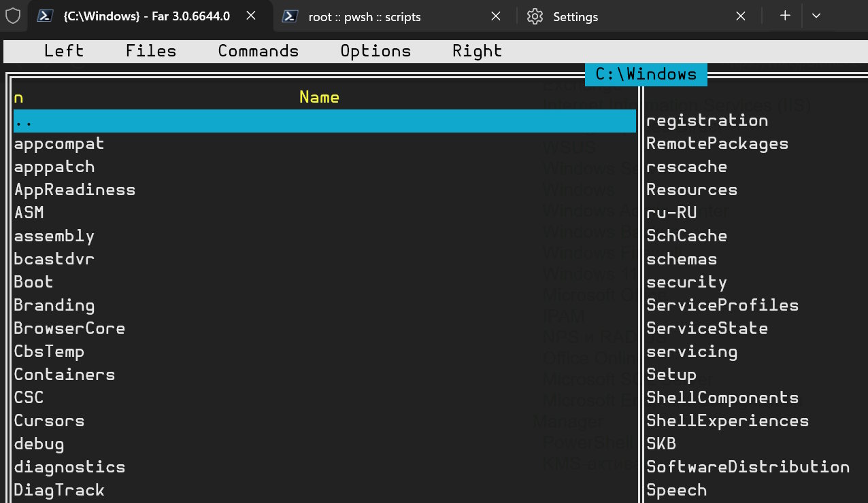
Task: Open the Commands menu
Action: (258, 51)
